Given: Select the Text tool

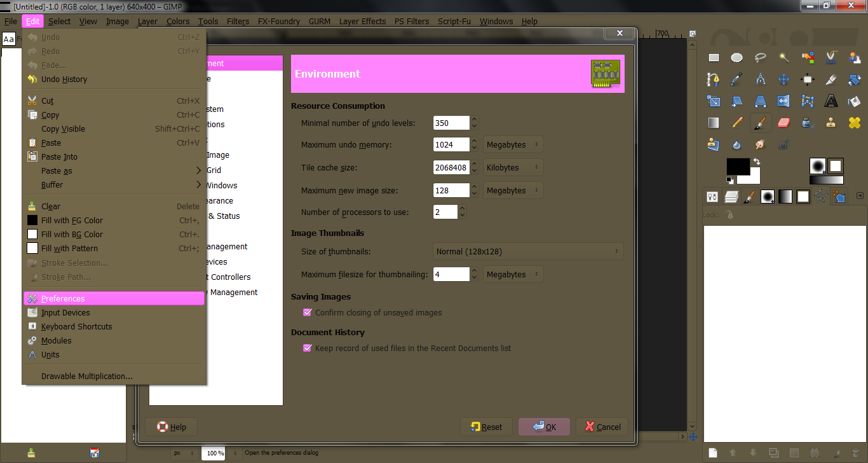Looking at the screenshot, I should [831, 101].
